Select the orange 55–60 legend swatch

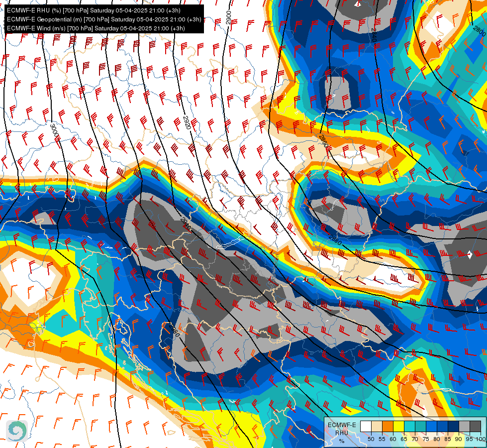388,427
